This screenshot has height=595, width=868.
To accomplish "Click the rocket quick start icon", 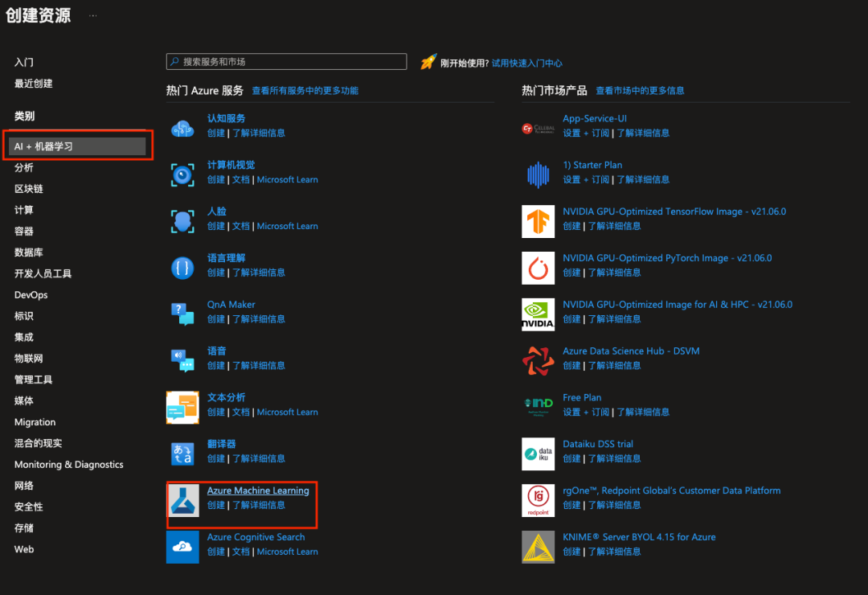I will (x=428, y=61).
